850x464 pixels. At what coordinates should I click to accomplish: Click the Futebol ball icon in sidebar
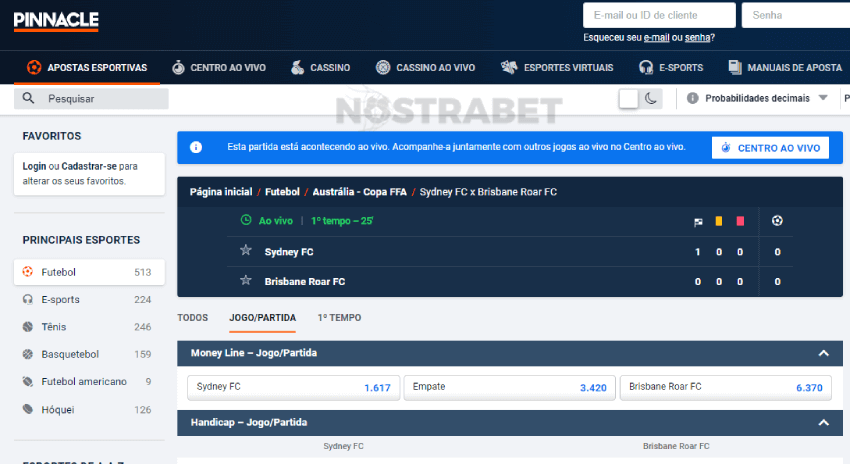pyautogui.click(x=28, y=272)
